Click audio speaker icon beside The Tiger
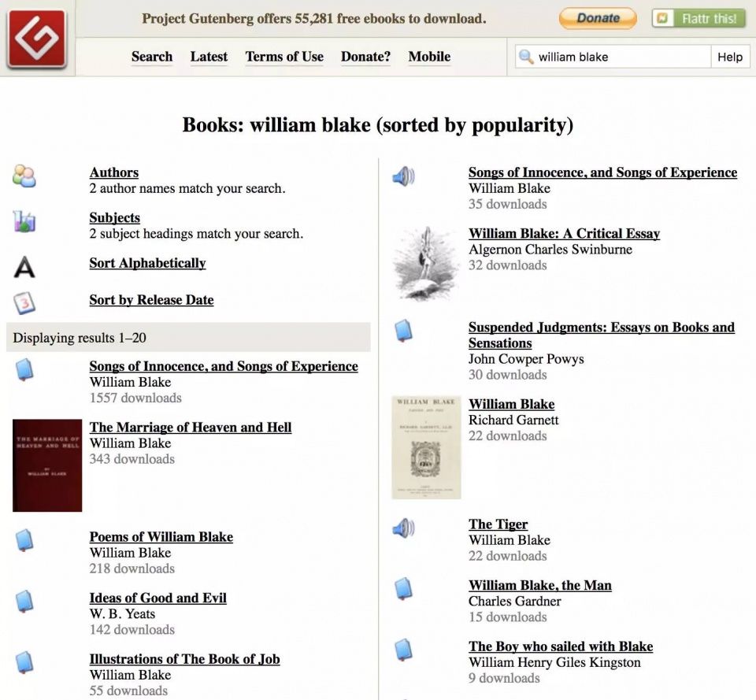 click(403, 528)
